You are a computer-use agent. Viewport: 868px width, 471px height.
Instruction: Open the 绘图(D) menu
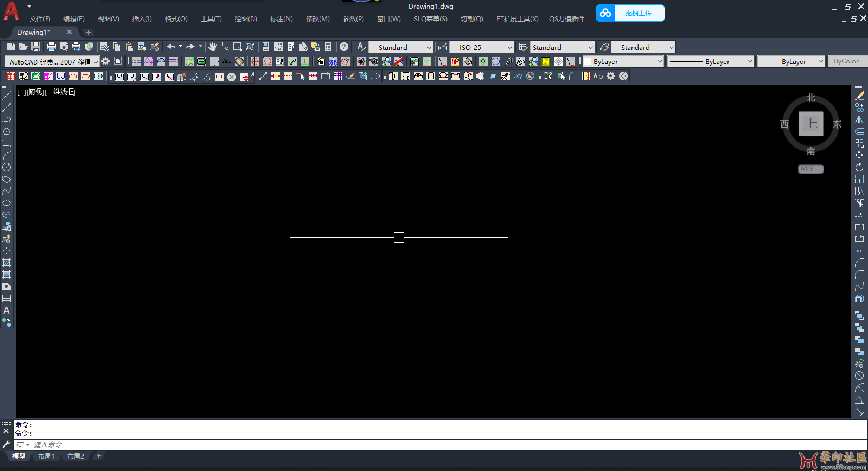click(246, 19)
